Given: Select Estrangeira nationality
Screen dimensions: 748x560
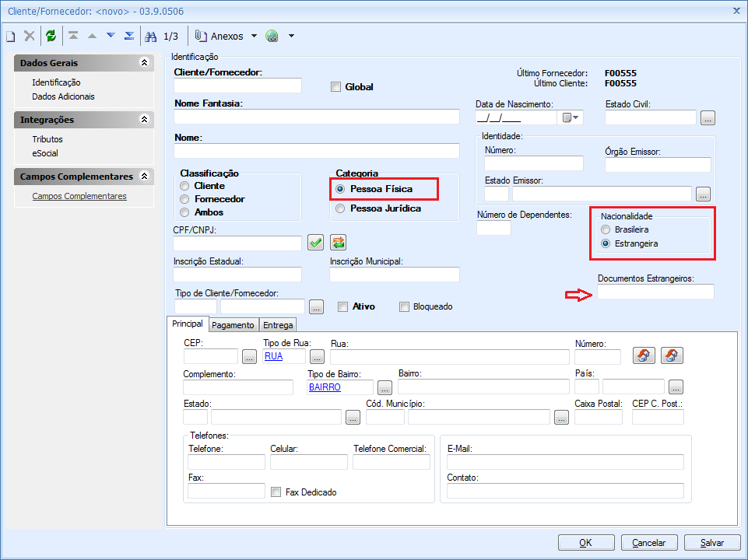Looking at the screenshot, I should pos(606,243).
